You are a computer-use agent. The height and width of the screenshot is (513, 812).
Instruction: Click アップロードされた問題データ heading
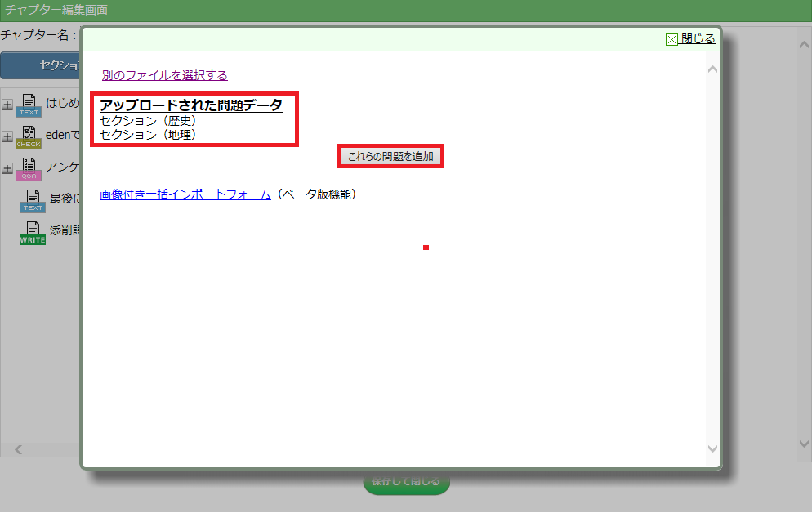click(x=191, y=105)
